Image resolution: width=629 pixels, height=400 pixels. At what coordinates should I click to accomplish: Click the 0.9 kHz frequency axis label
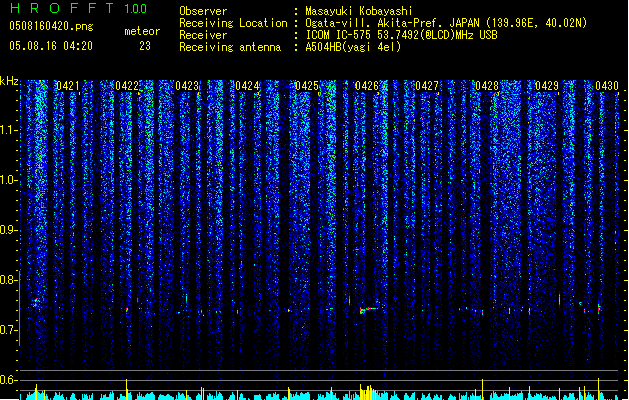(x=8, y=230)
